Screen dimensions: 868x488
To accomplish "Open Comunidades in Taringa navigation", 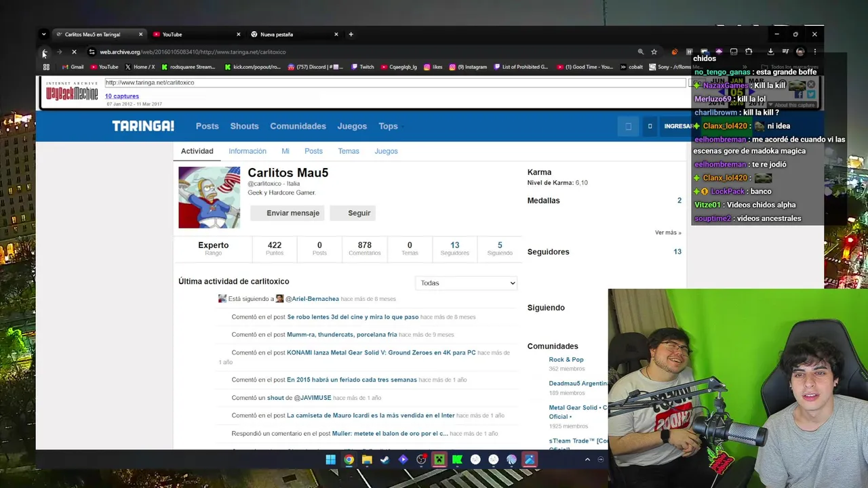I will (x=298, y=126).
